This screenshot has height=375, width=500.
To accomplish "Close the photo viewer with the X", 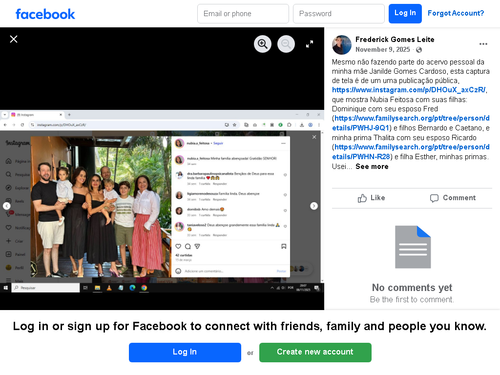I will click(x=14, y=39).
